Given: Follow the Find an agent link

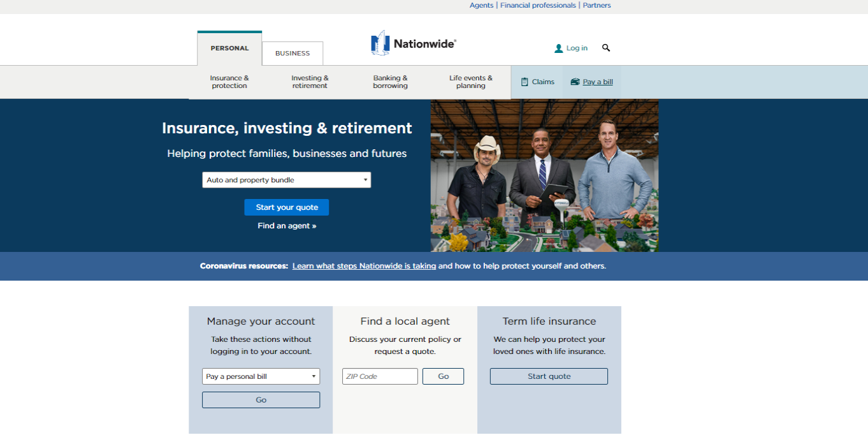Looking at the screenshot, I should 287,226.
